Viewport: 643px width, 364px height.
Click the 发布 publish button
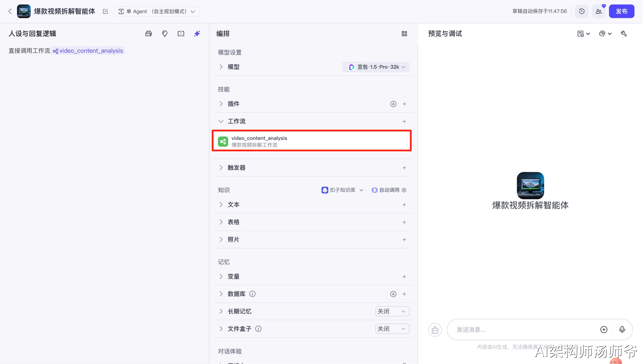(622, 11)
